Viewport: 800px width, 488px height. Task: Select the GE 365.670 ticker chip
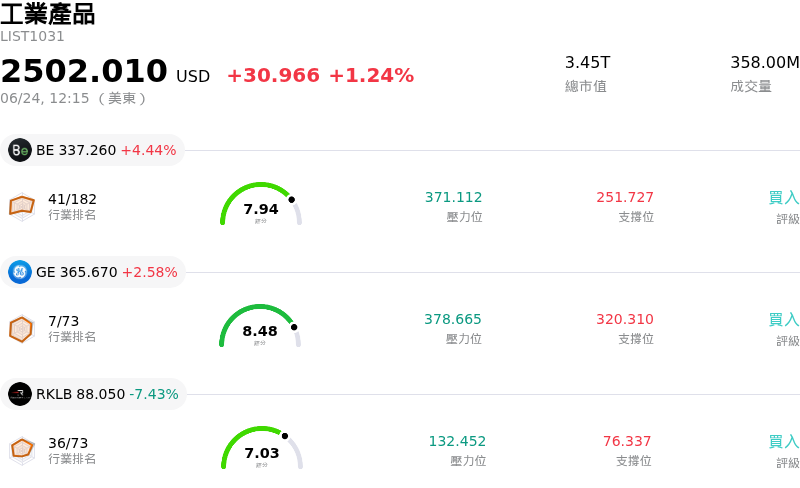click(x=93, y=272)
